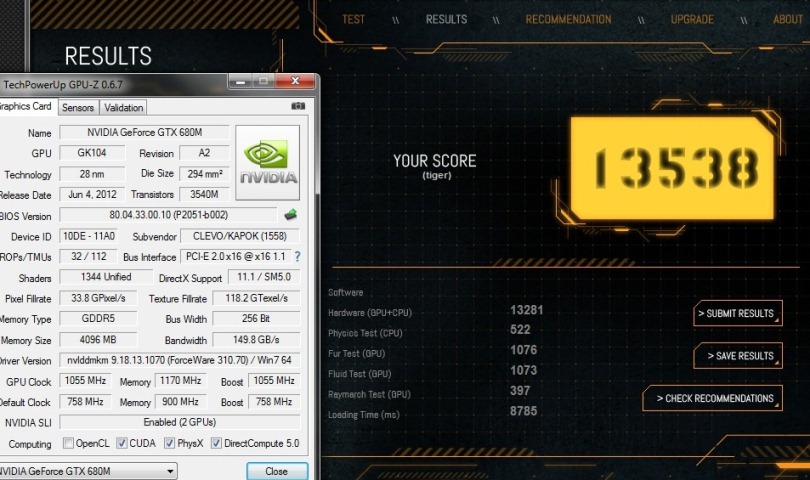Click the Device ID 10DE - 11A0 value

[88, 236]
